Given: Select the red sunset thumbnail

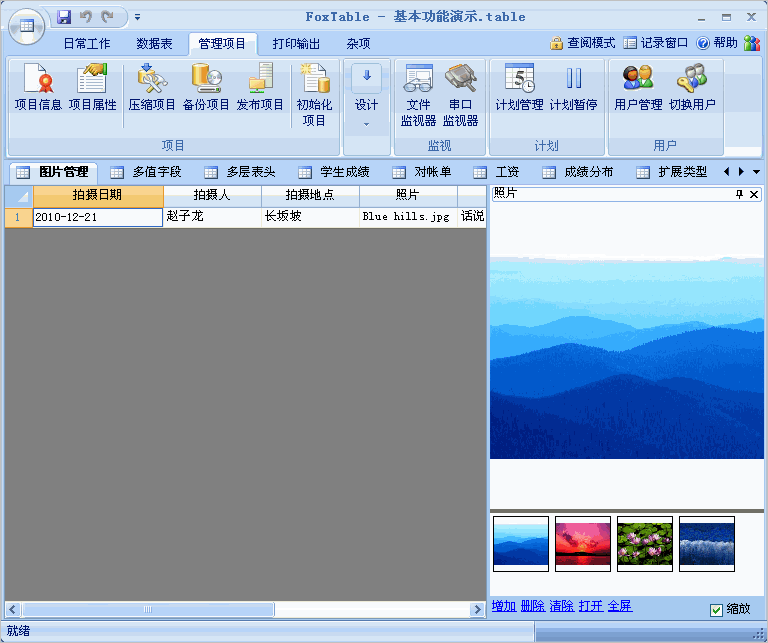Looking at the screenshot, I should click(x=583, y=544).
